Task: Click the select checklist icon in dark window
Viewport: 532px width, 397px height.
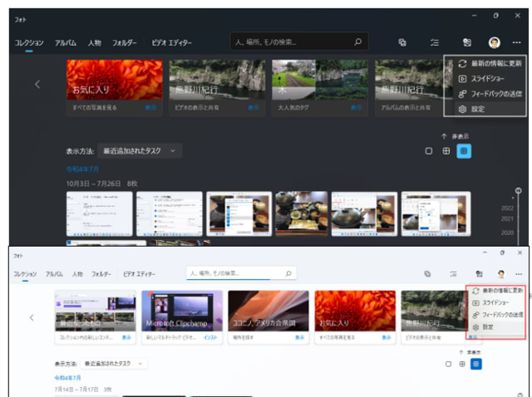Action: [x=434, y=42]
